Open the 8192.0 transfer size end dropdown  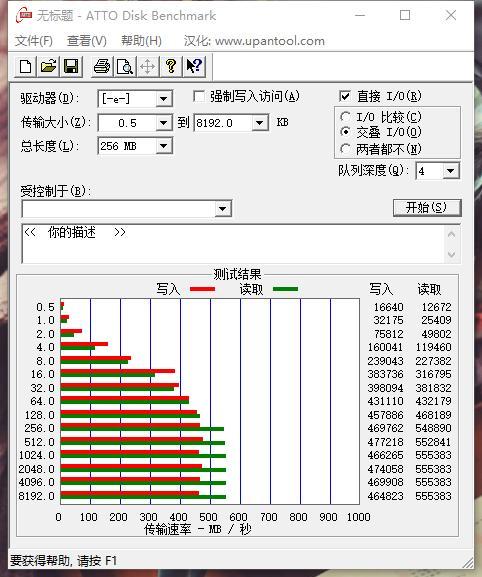point(259,123)
